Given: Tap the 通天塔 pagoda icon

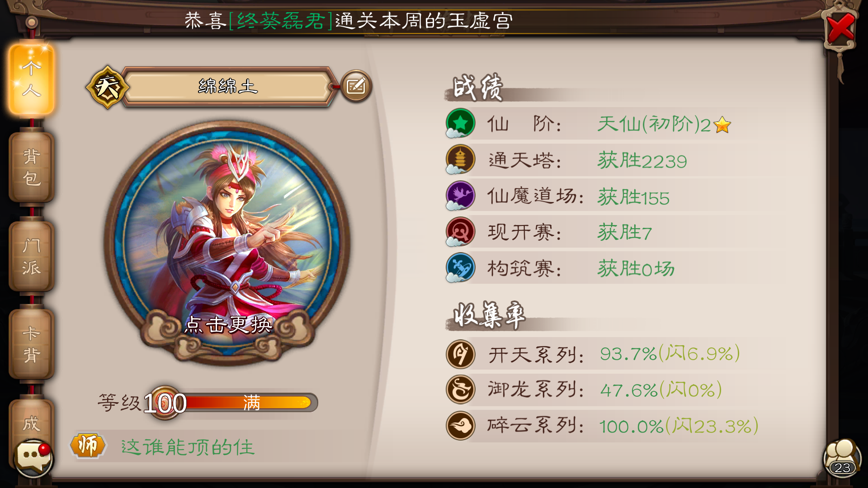Looking at the screenshot, I should tap(460, 160).
